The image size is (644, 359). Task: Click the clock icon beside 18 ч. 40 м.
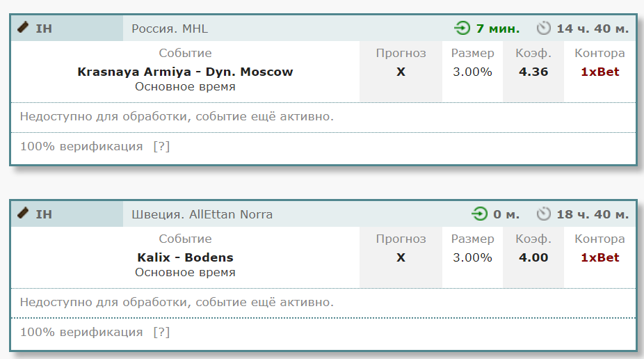click(543, 214)
